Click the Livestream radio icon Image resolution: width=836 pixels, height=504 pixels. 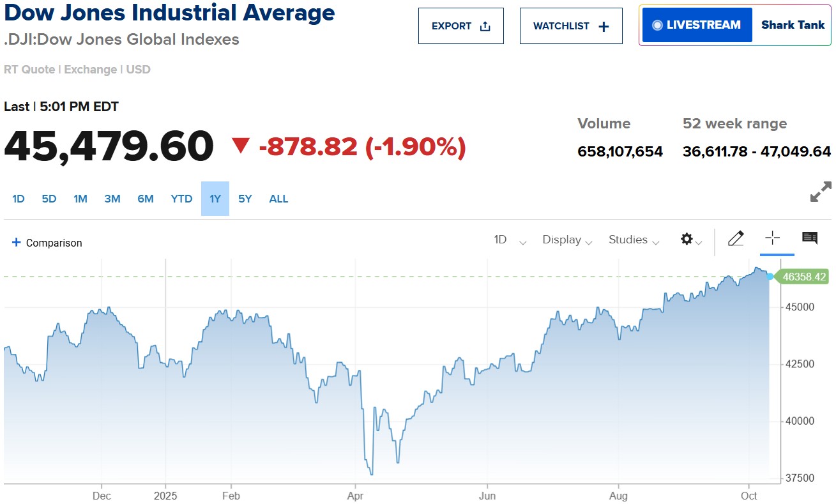coord(657,26)
